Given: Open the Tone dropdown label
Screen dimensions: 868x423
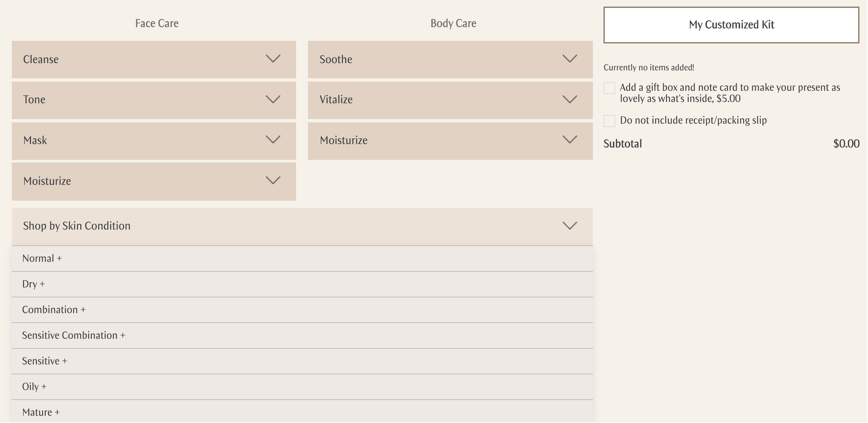Looking at the screenshot, I should click(34, 99).
